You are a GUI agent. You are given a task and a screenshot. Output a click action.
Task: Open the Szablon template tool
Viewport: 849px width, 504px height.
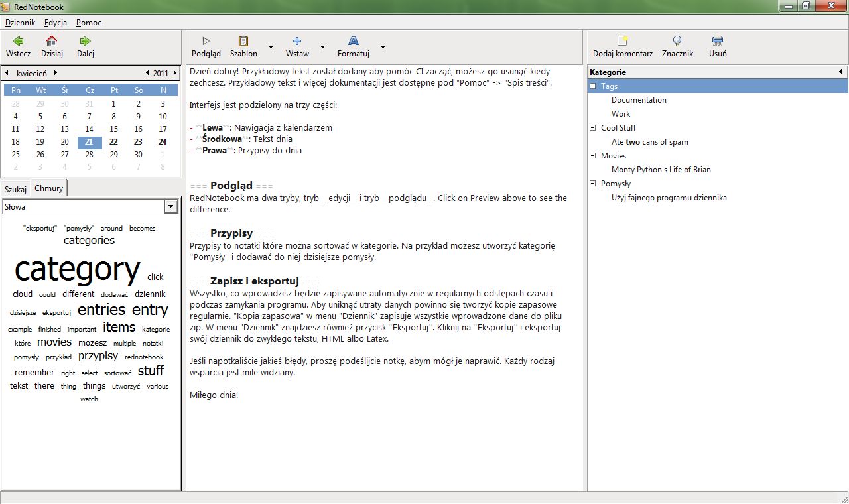coord(243,46)
